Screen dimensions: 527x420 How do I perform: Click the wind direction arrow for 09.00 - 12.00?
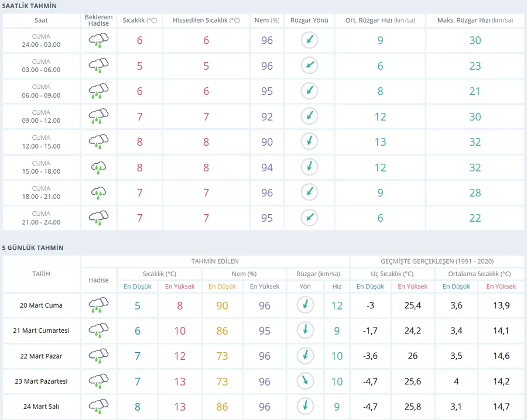309,116
